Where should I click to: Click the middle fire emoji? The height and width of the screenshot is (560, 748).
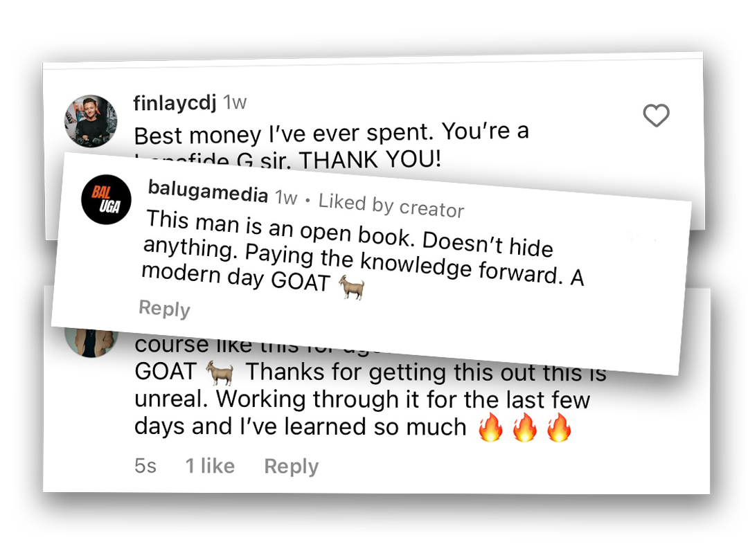525,426
